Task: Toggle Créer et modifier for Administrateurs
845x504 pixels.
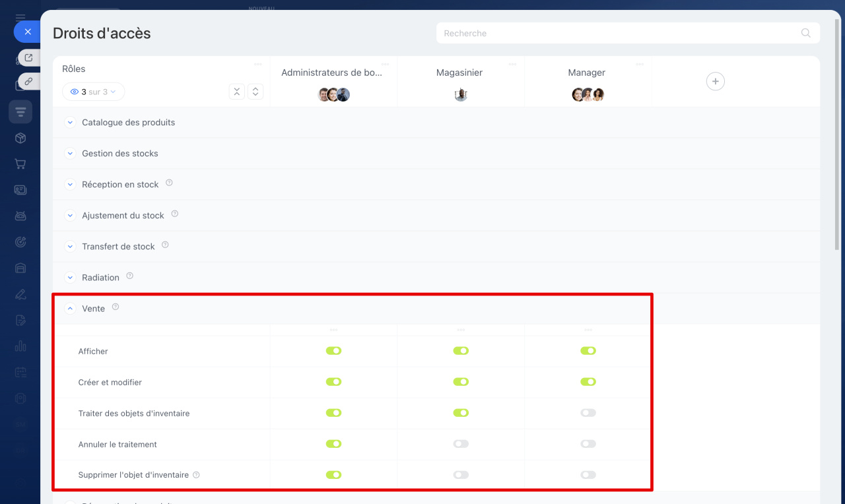Action: point(333,382)
